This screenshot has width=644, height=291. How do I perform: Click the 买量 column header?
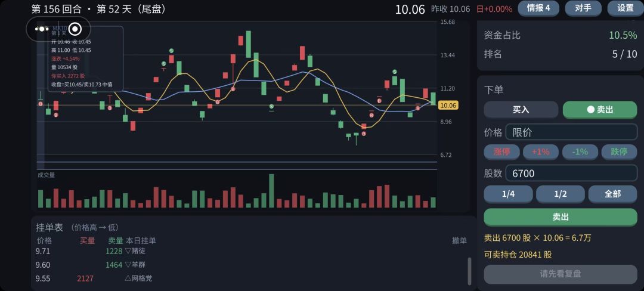88,240
